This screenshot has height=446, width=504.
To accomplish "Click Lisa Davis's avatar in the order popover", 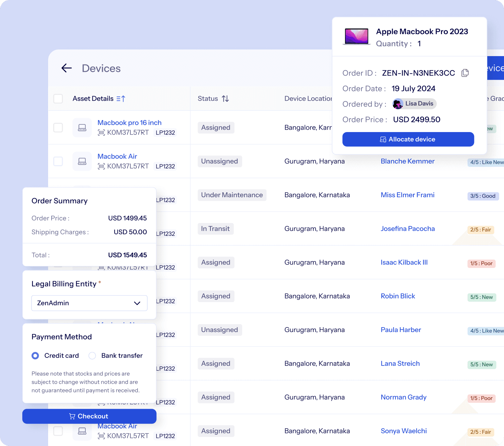I will coord(397,103).
